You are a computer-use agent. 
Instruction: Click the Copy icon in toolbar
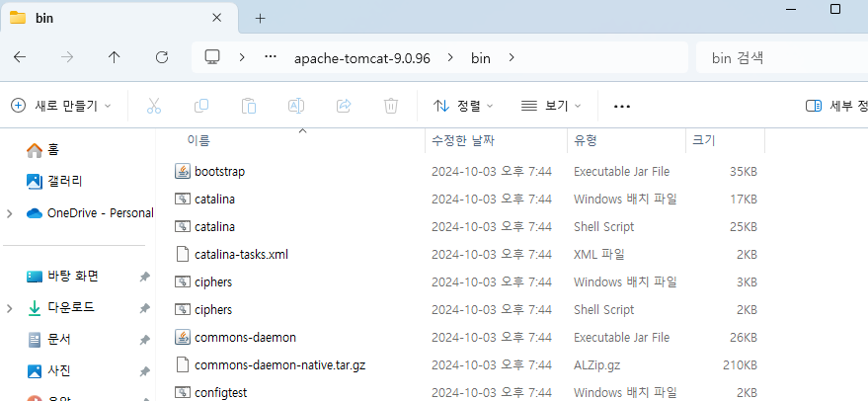click(x=201, y=106)
